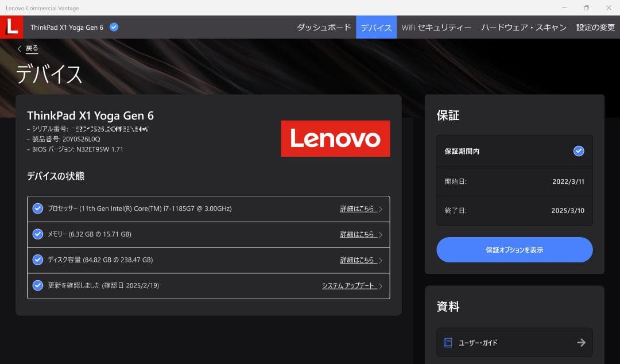
Task: Click the chevron next to システム アップデート
Action: point(382,285)
